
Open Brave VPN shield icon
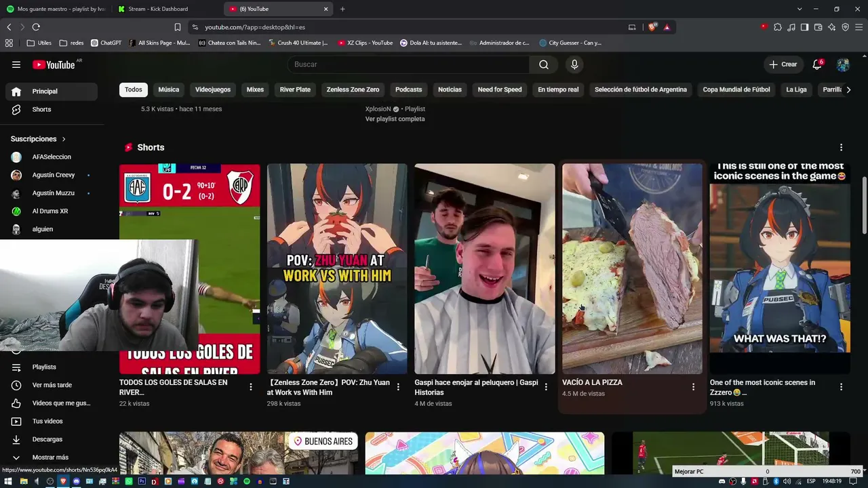(845, 27)
